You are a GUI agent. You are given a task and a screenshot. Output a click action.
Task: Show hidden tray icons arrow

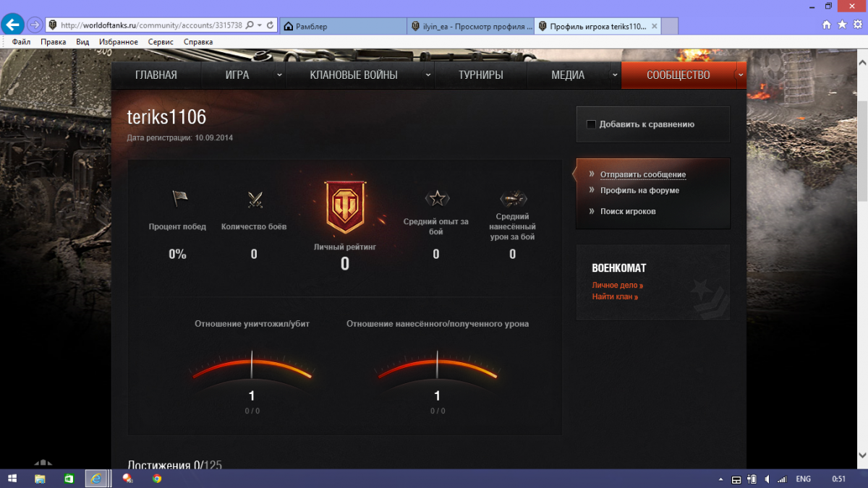click(720, 479)
